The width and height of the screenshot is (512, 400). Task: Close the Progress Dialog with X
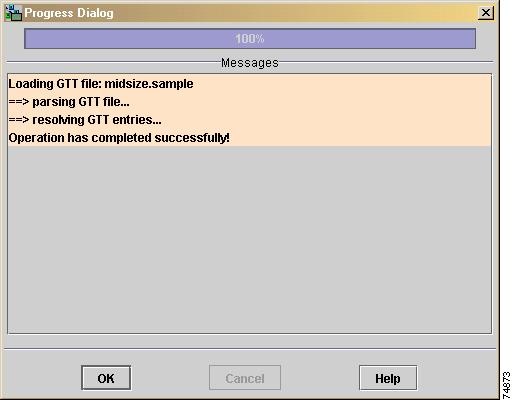[486, 13]
